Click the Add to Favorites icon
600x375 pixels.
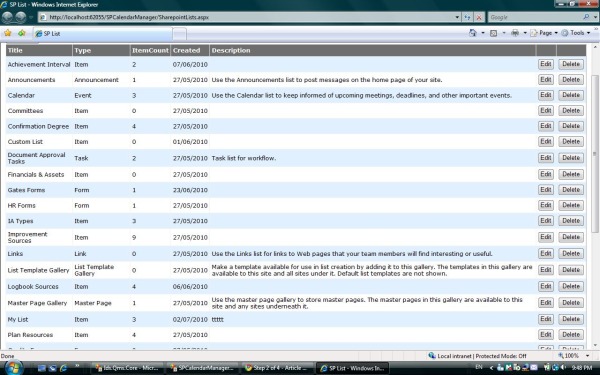pyautogui.click(x=22, y=33)
